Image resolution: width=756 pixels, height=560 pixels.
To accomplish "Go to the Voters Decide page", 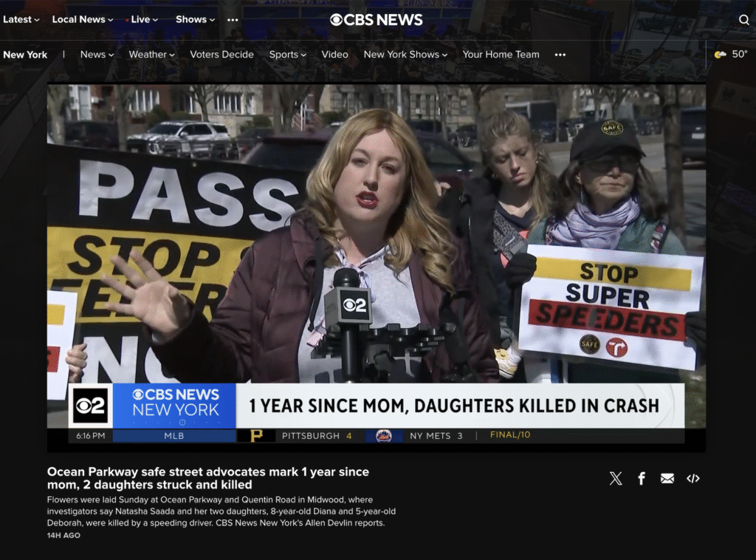I will pyautogui.click(x=221, y=55).
